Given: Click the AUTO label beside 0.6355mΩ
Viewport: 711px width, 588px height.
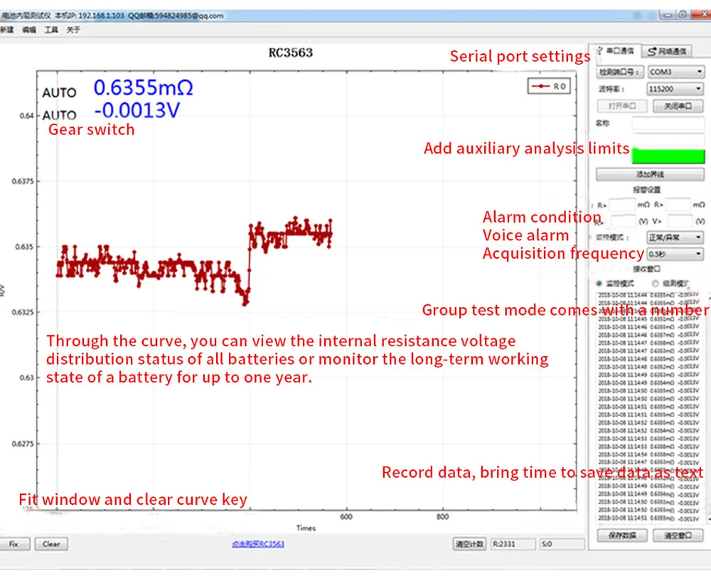Looking at the screenshot, I should pos(60,93).
